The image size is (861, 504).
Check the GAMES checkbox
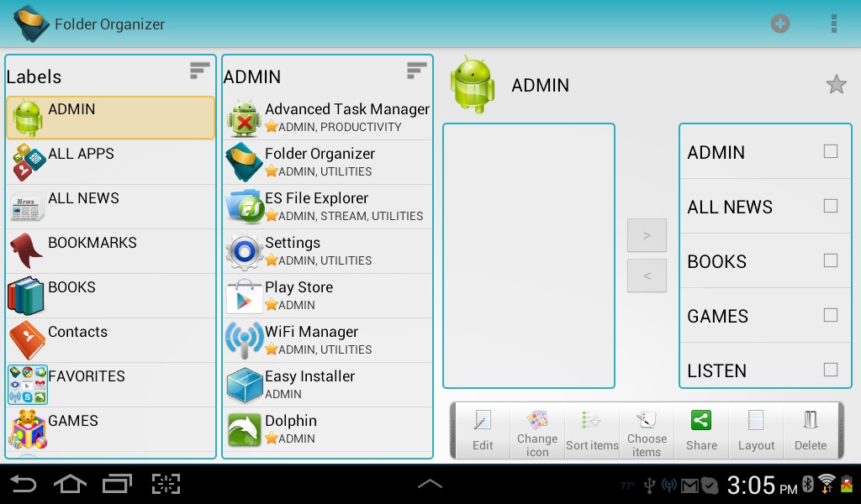(830, 315)
